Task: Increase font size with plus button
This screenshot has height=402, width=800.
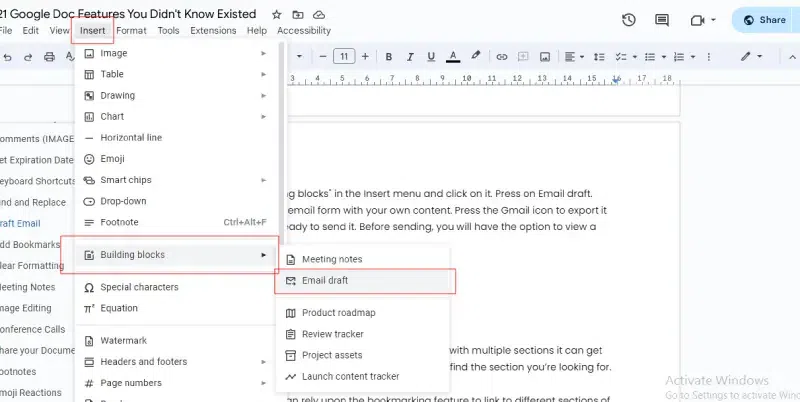Action: pos(365,57)
